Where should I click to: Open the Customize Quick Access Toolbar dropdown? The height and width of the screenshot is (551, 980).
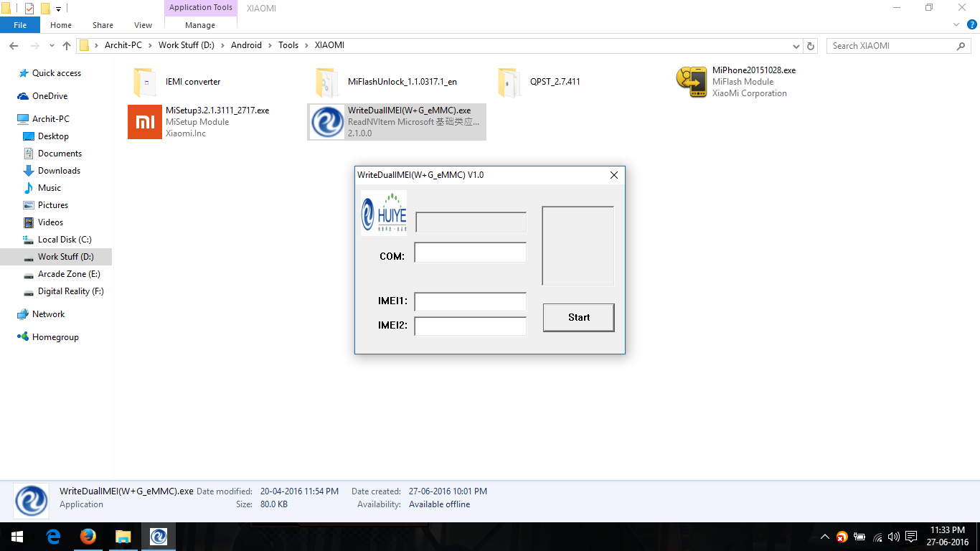click(x=58, y=9)
